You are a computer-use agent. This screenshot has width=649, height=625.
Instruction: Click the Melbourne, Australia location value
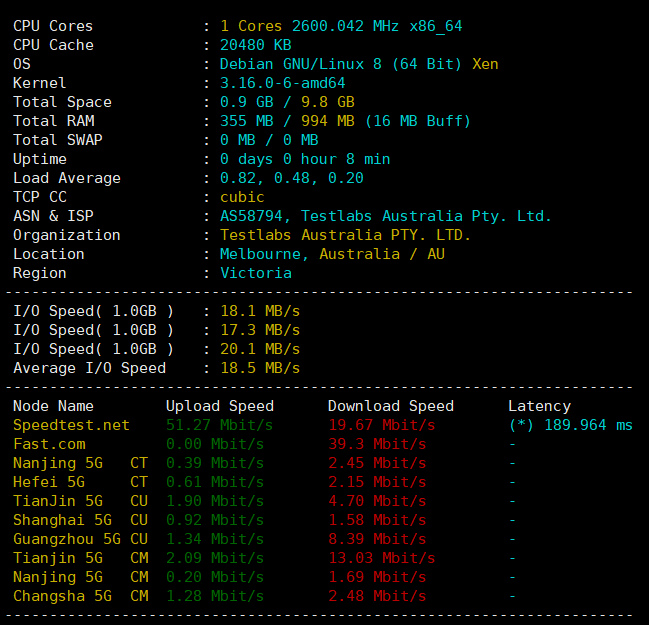(x=332, y=254)
